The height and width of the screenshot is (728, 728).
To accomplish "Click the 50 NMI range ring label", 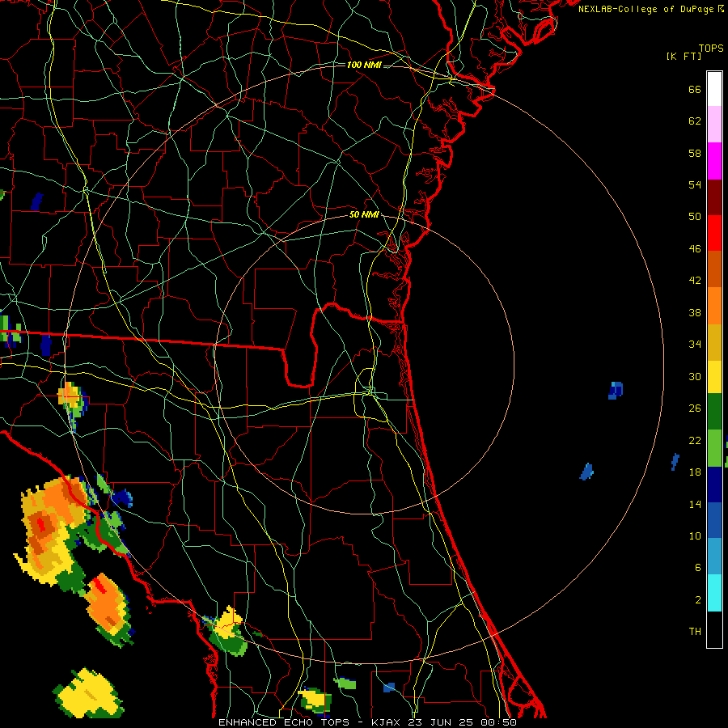I will click(x=364, y=214).
